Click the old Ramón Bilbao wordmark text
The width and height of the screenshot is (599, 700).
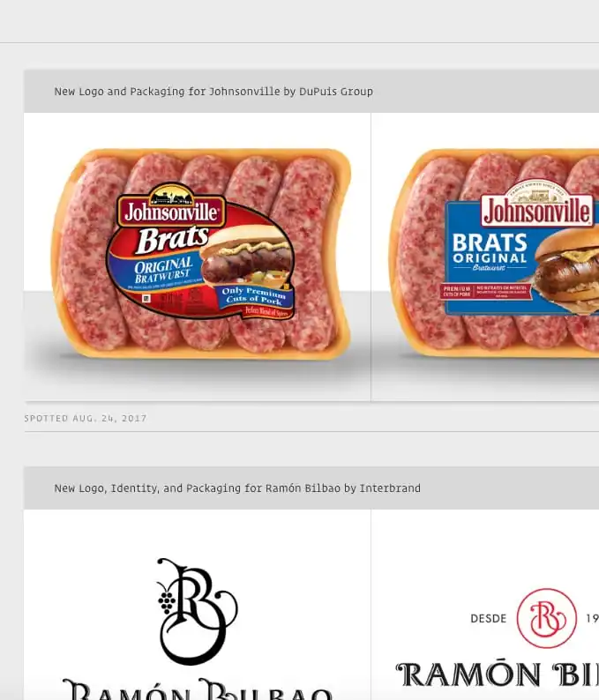(x=197, y=689)
